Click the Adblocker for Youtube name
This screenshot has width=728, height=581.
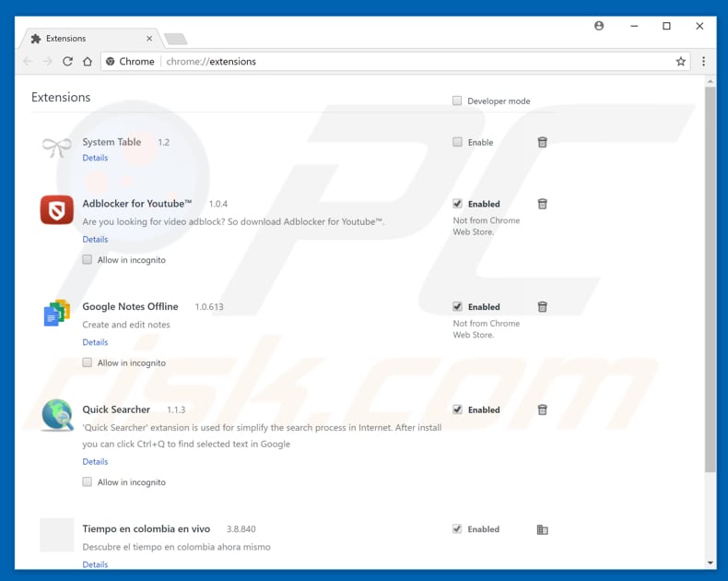point(137,204)
